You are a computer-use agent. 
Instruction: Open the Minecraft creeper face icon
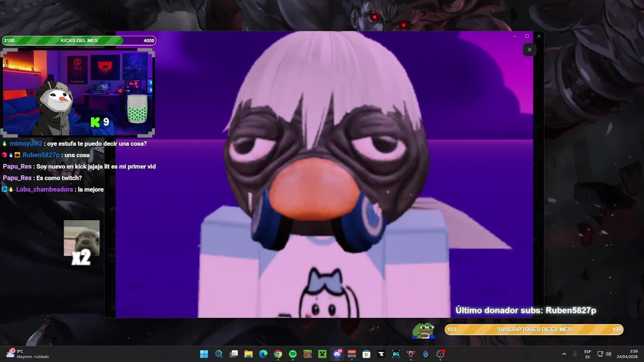coord(322,354)
